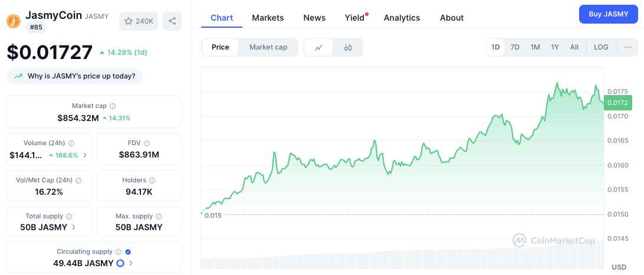Viewport: 644px width, 275px height.
Task: Set chart range to All
Action: pos(574,47)
